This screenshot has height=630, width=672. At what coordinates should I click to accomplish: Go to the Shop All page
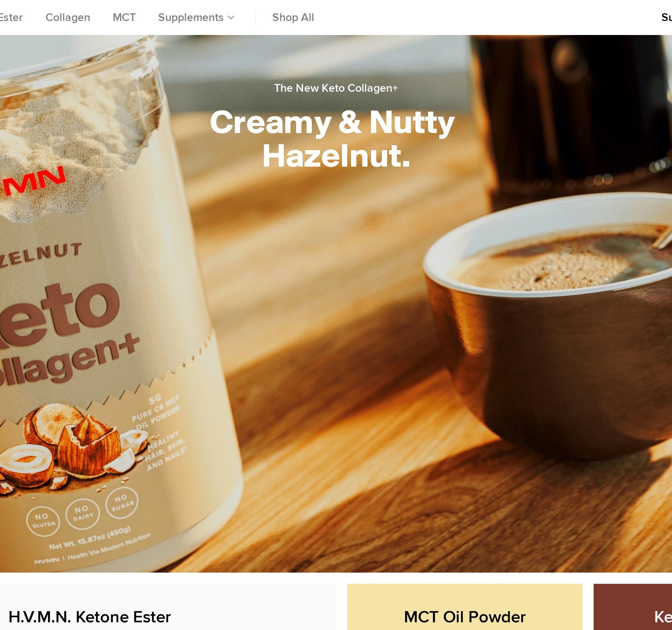point(293,17)
